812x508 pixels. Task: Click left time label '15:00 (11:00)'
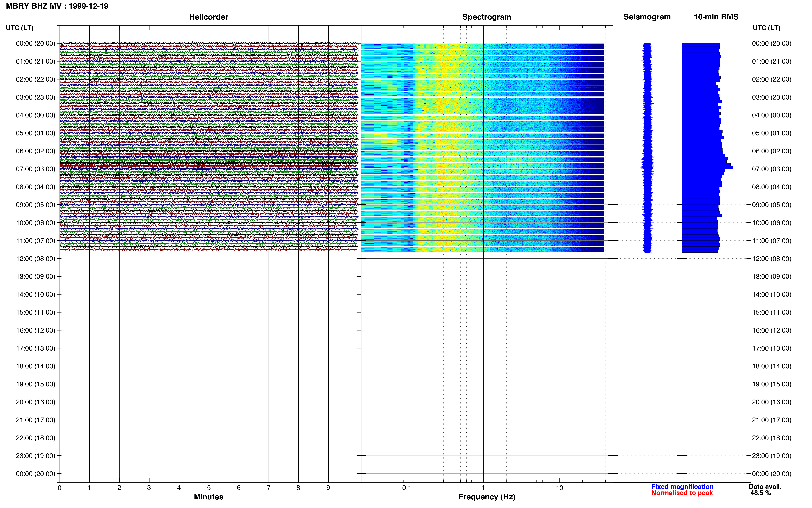tap(36, 313)
